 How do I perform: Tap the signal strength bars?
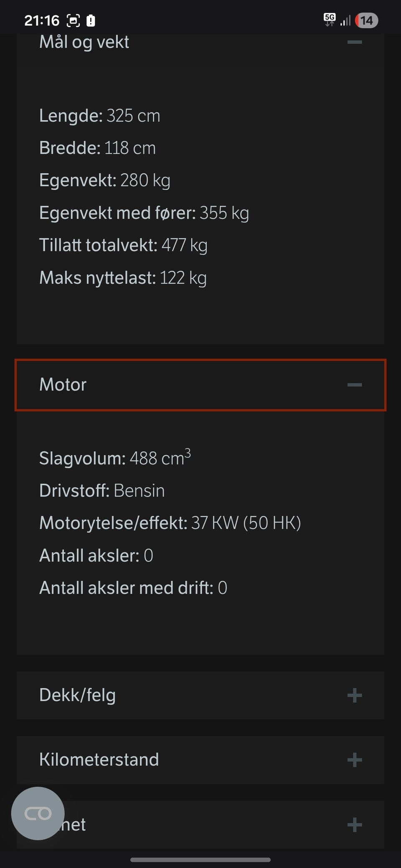(x=345, y=20)
